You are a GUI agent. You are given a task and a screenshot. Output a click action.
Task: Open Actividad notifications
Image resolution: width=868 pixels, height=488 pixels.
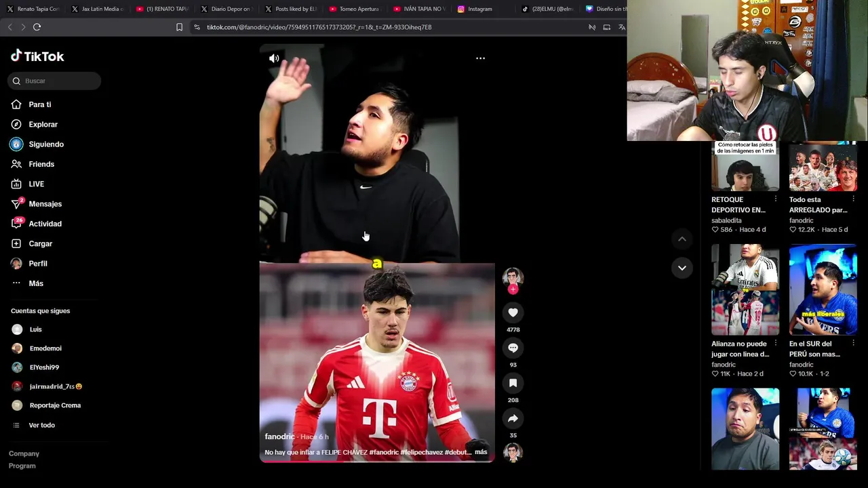point(37,224)
